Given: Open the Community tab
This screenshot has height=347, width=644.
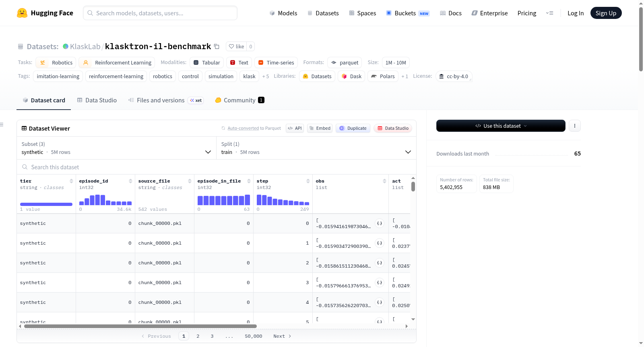Looking at the screenshot, I should click(x=240, y=100).
